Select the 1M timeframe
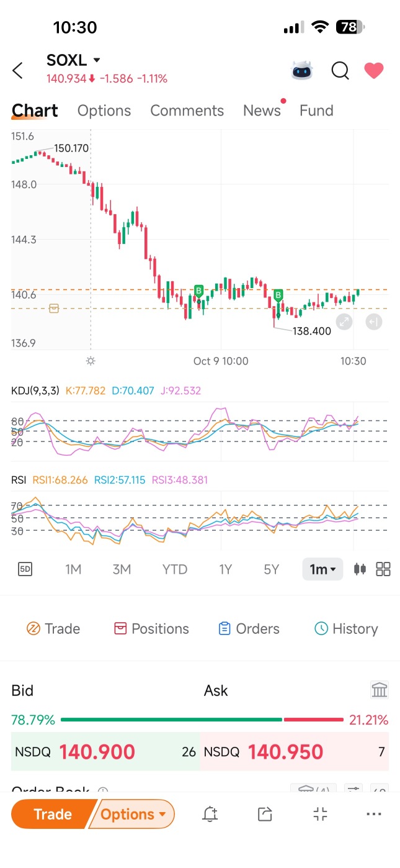This screenshot has width=400, height=868. click(x=73, y=569)
